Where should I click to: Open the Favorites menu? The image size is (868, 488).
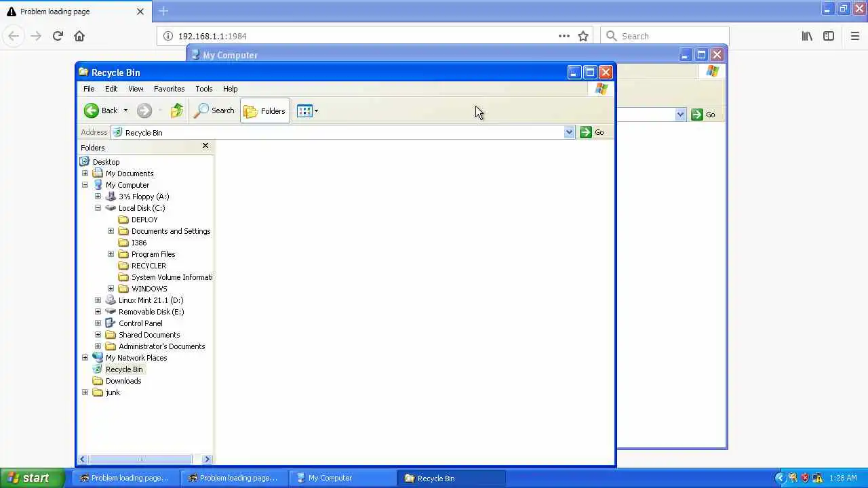coord(169,89)
